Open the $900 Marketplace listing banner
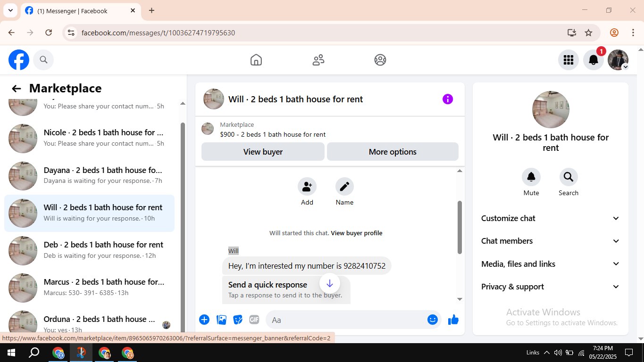This screenshot has width=644, height=362. click(330, 130)
